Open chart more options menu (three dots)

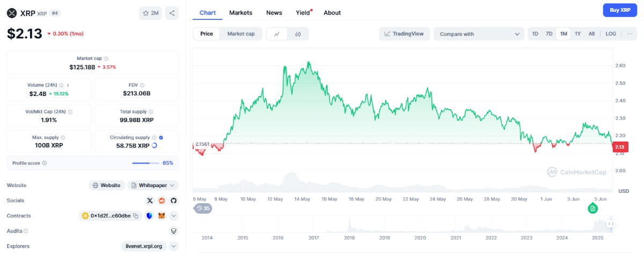coord(630,34)
